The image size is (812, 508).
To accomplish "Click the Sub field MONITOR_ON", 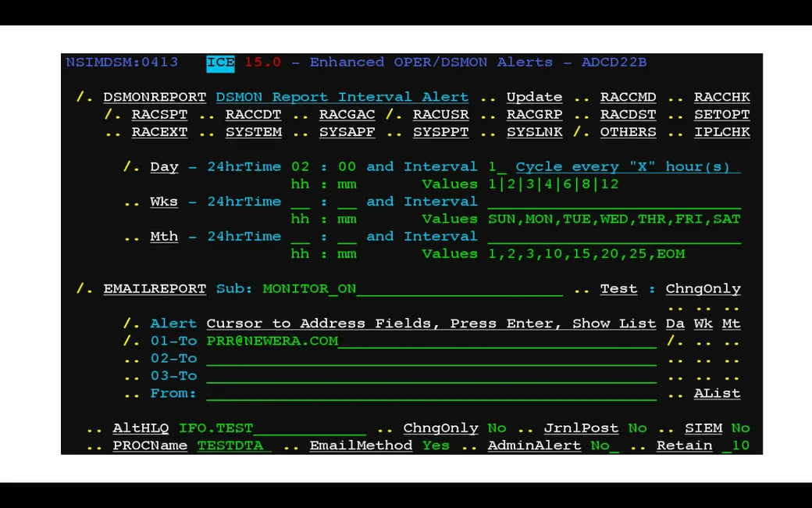I will pos(413,288).
